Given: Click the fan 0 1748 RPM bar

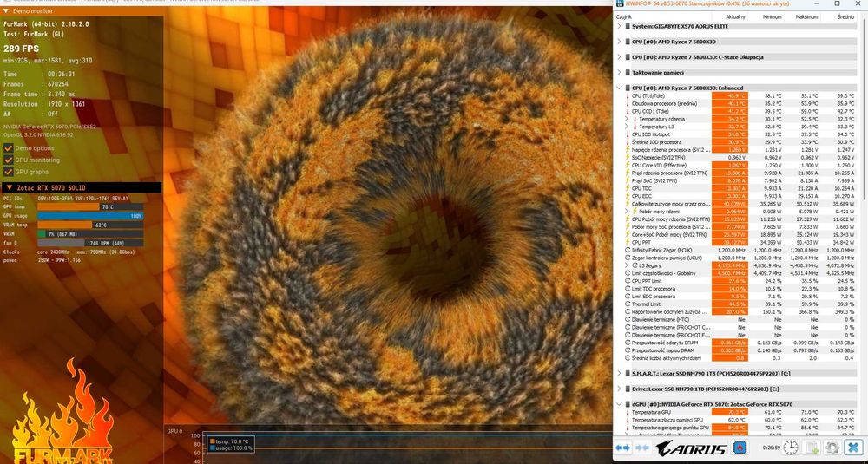Looking at the screenshot, I should [90, 243].
